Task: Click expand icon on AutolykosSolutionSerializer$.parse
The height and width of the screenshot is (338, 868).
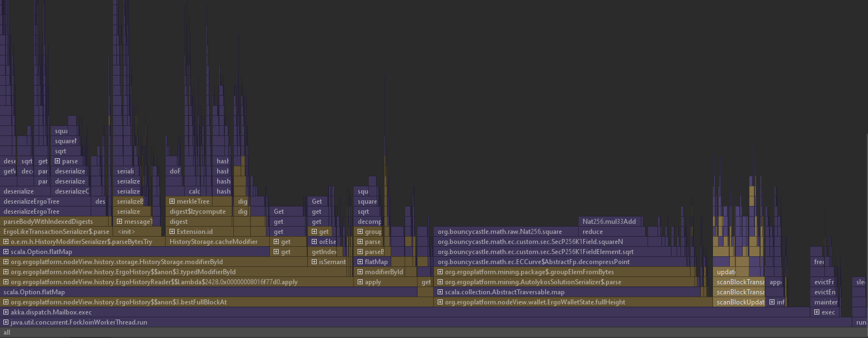Action: [x=440, y=281]
